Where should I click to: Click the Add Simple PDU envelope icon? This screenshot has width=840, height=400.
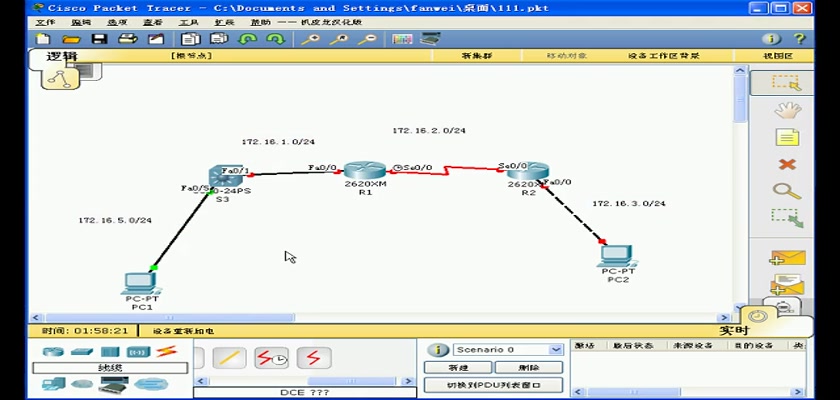pyautogui.click(x=787, y=258)
